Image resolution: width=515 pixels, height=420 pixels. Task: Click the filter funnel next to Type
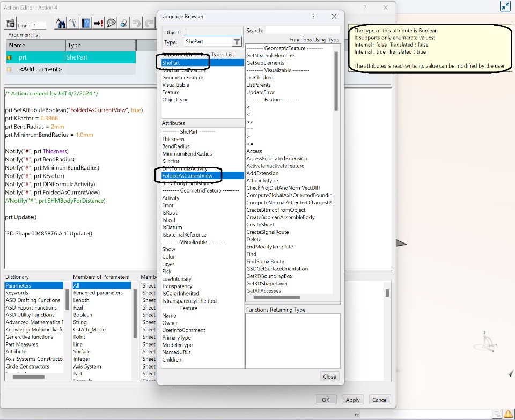237,42
